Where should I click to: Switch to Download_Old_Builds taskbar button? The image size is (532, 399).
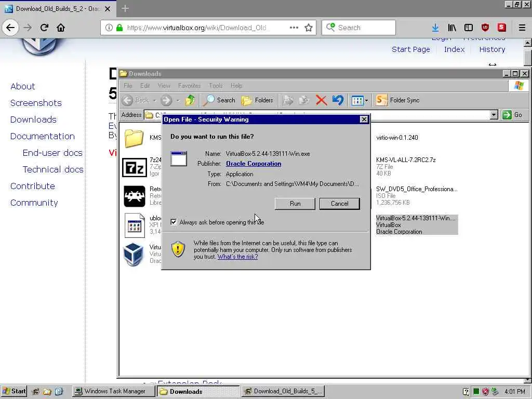283,391
